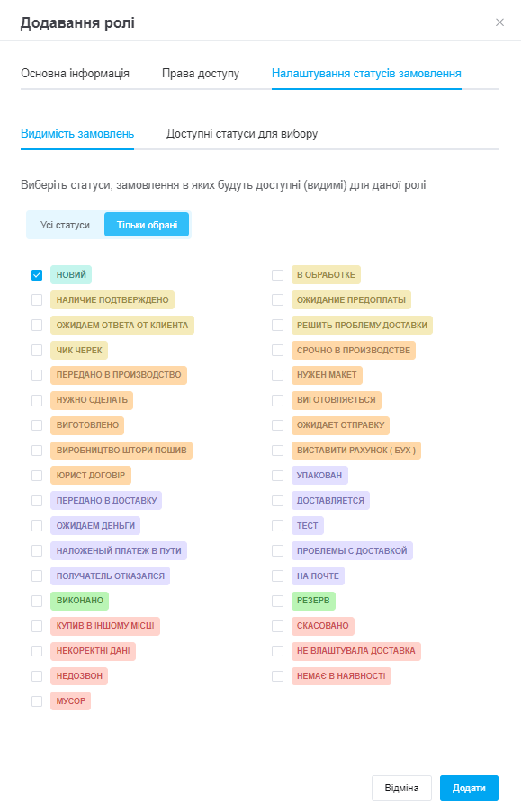
Task: Enable the ЧИК ЧЕРЕК checkbox
Action: click(37, 351)
